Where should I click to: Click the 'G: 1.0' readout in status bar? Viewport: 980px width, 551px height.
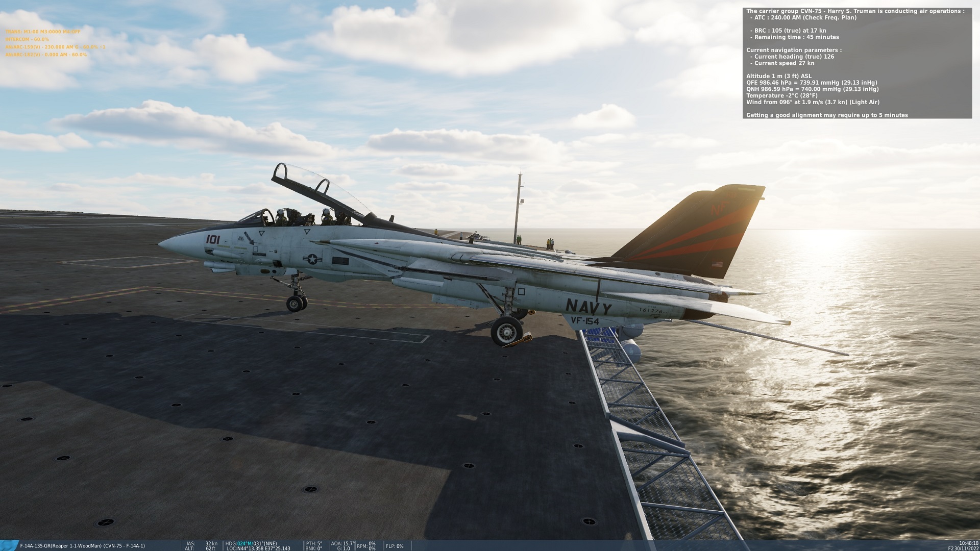[x=343, y=548]
